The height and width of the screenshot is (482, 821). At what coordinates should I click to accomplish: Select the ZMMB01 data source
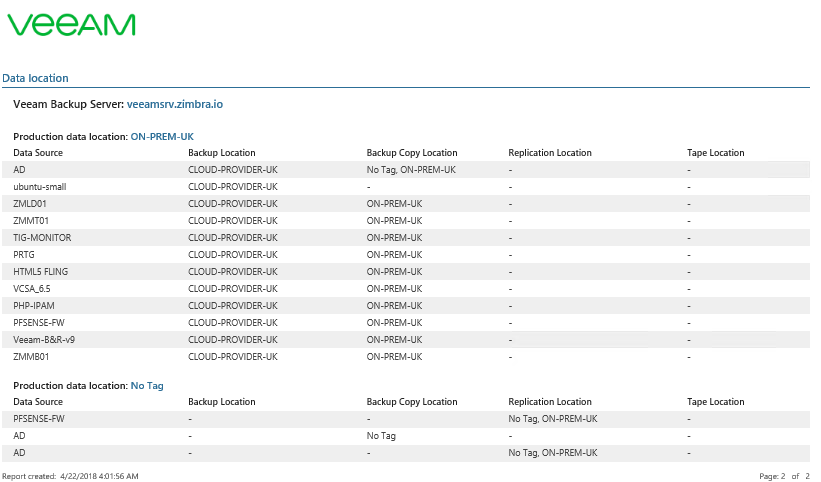[x=31, y=357]
